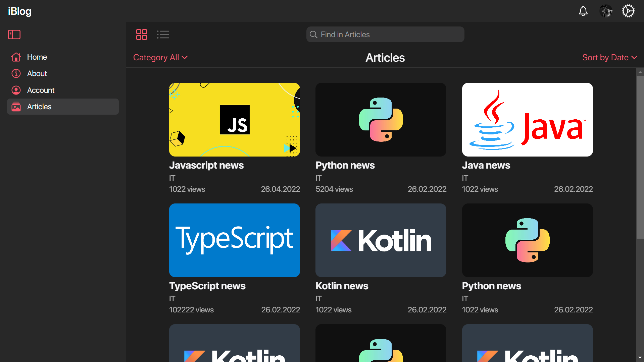Click the Articles page heading
644x362 pixels.
[385, 58]
